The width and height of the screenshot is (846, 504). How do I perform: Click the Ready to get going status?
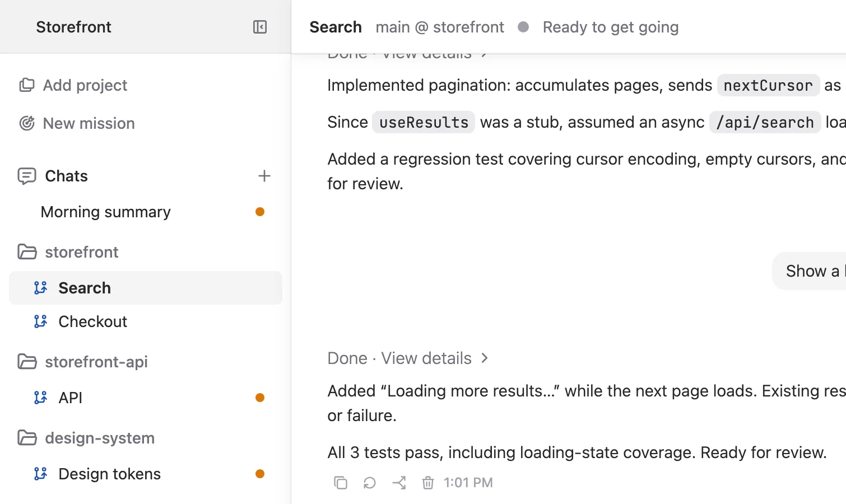pyautogui.click(x=611, y=27)
